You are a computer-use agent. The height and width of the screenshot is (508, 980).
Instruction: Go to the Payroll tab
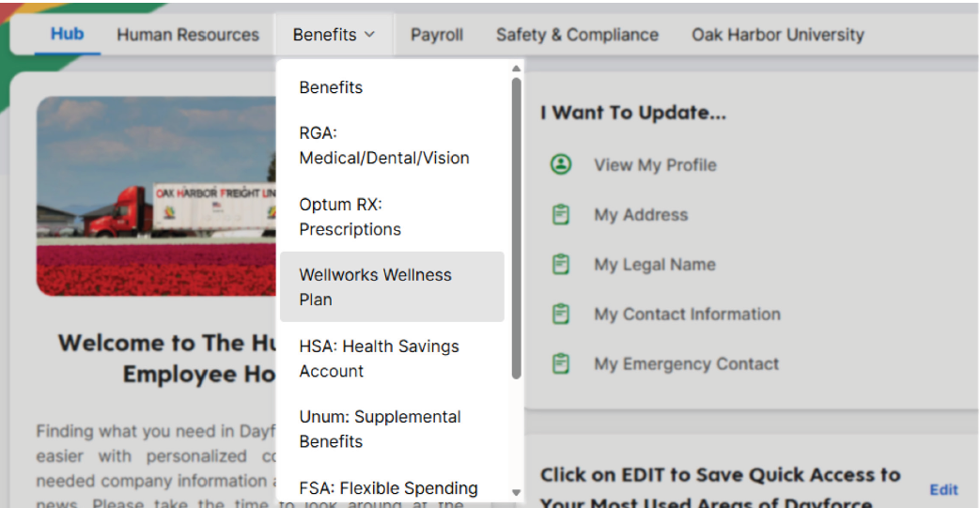click(x=437, y=35)
